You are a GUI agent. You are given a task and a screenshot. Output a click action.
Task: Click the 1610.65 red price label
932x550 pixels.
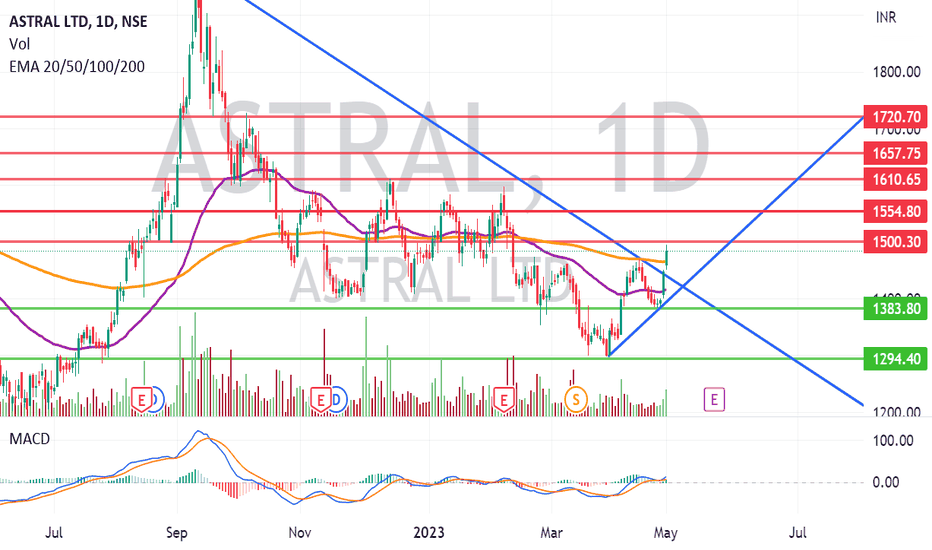point(896,179)
